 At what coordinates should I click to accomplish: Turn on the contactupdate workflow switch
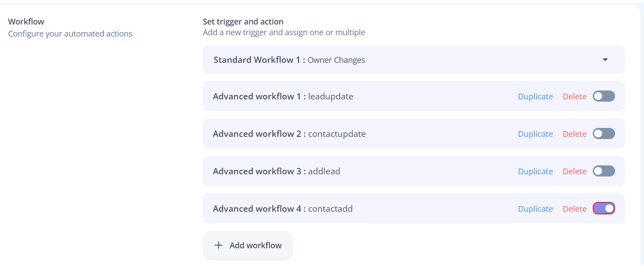click(x=604, y=134)
